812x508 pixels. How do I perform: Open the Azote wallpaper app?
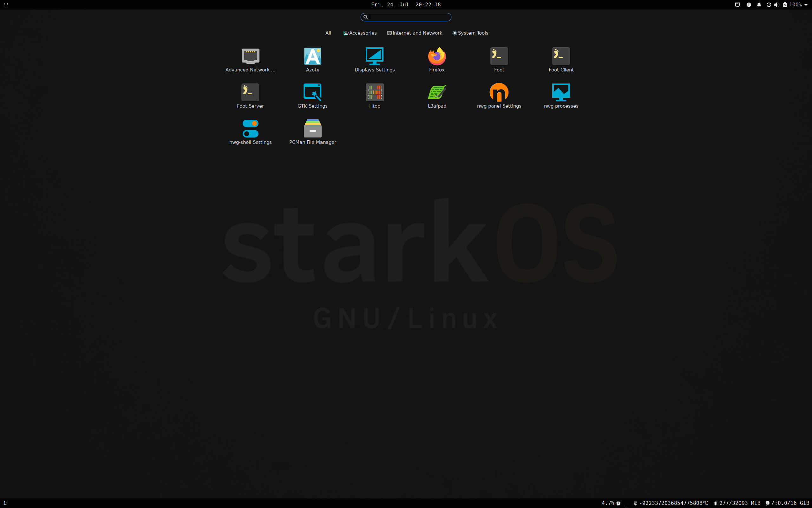312,60
